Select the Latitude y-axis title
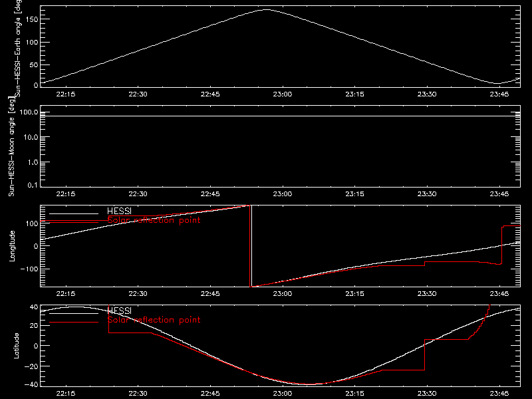The image size is (532, 399). pos(16,346)
